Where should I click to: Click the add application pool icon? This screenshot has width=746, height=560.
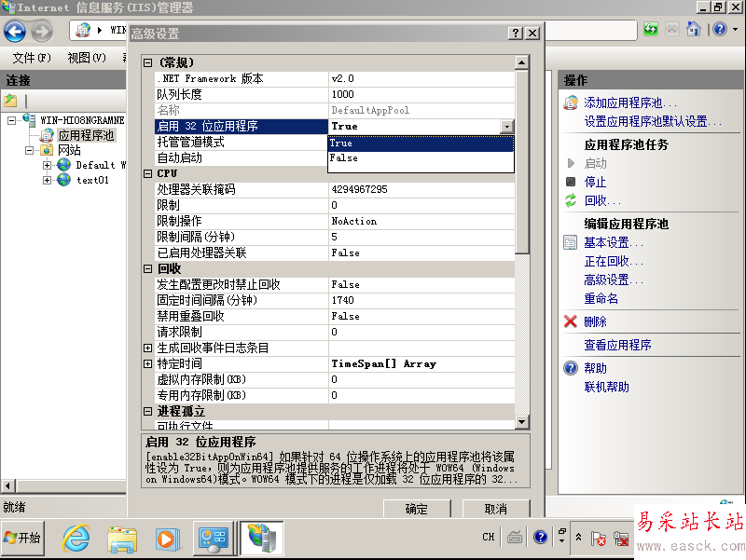click(x=571, y=102)
